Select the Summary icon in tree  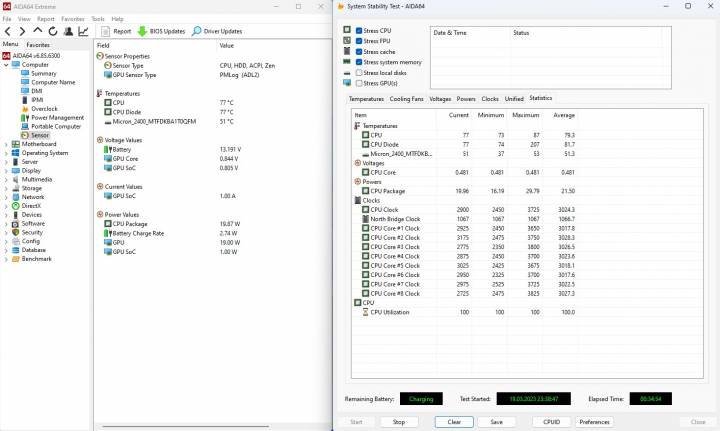(25, 73)
